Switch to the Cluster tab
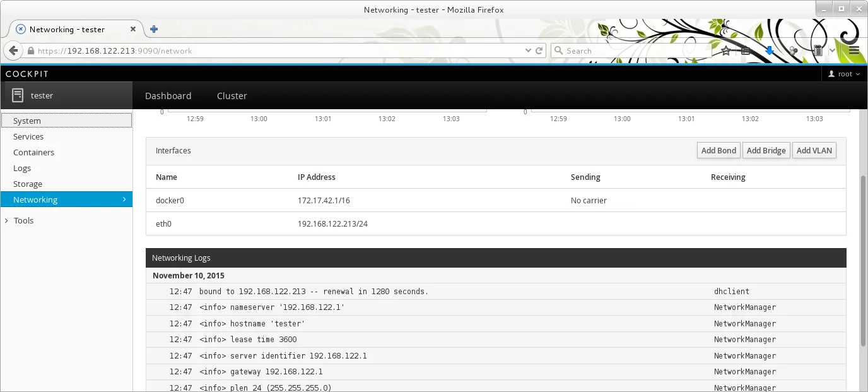Viewport: 868px width, 392px height. coord(232,96)
